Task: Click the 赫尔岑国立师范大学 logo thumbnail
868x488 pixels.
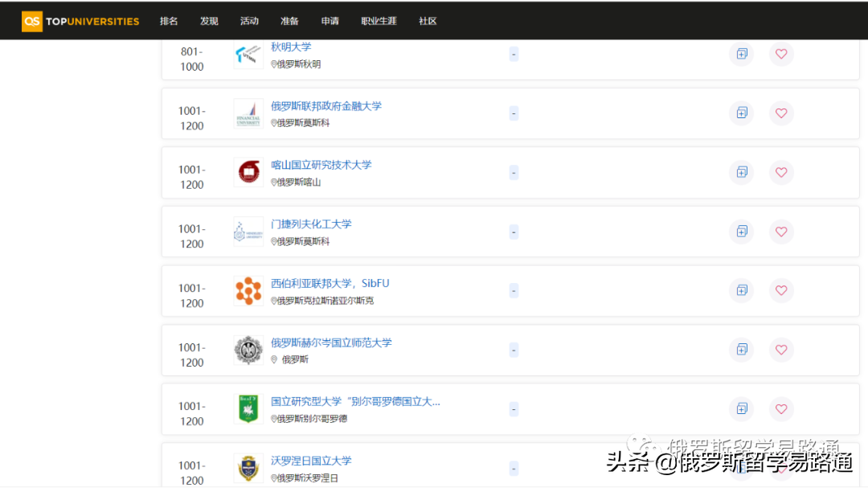Action: (x=248, y=350)
